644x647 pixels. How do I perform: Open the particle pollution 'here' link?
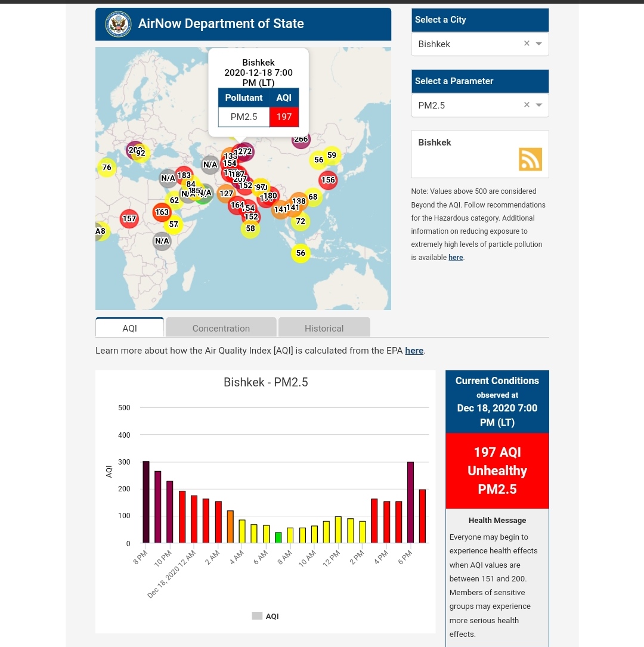pos(456,258)
